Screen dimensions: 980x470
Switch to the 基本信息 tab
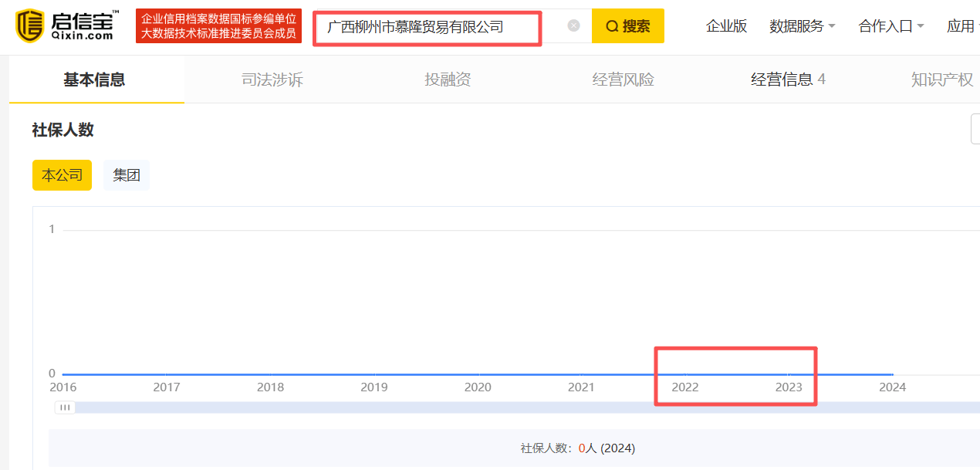[94, 79]
